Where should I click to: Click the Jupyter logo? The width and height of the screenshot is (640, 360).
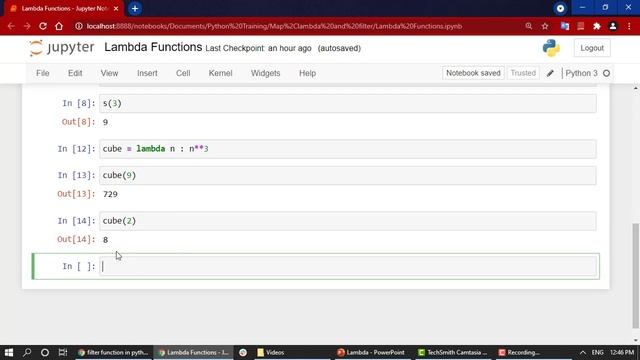(x=62, y=48)
